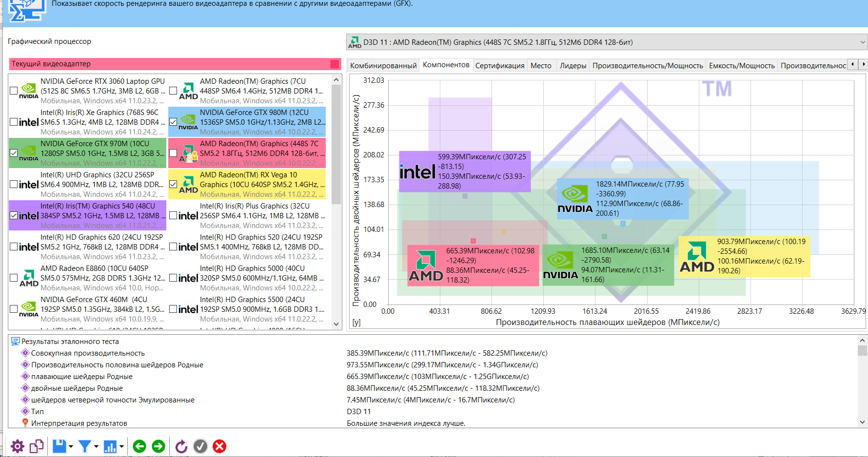Check the Intel Iris Xe Graphics checkbox

click(14, 122)
